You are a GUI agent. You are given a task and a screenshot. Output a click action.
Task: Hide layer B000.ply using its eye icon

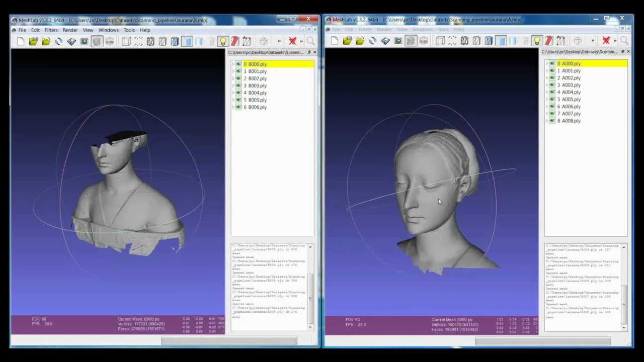[x=238, y=64]
